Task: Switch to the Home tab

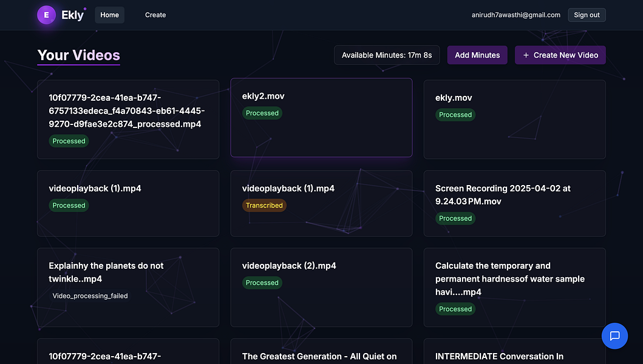Action: (109, 15)
